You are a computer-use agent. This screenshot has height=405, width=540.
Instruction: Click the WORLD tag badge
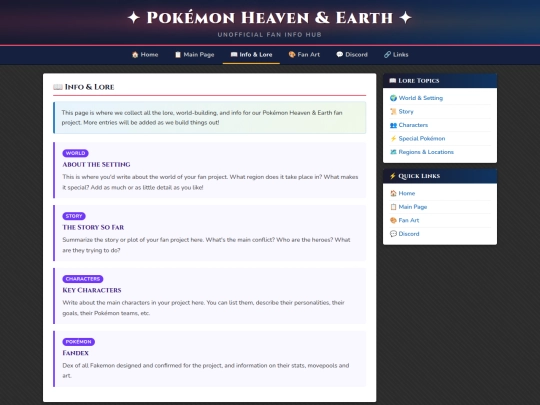click(75, 153)
